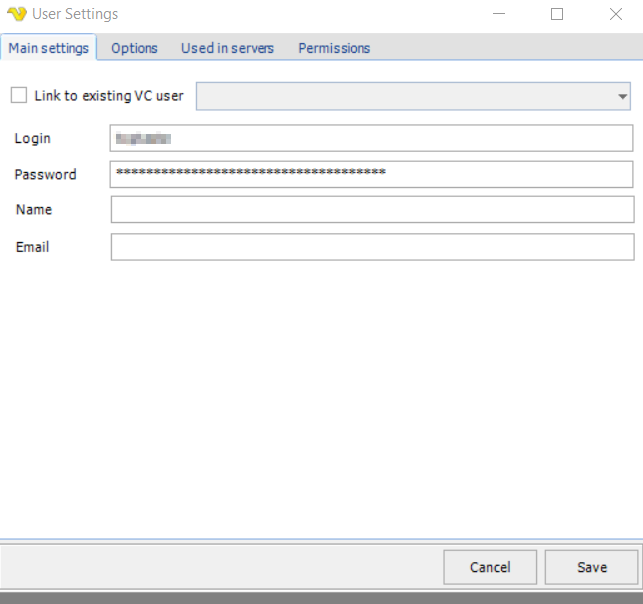Go to the Used in servers tab
The height and width of the screenshot is (604, 643).
tap(227, 48)
